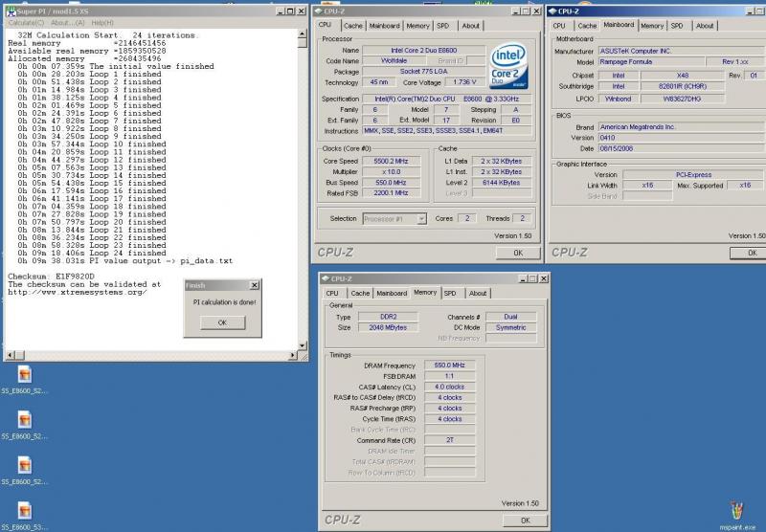This screenshot has height=532, width=766.
Task: Click the DRAM Frequency value '550.0 MHz'
Action: [x=449, y=366]
